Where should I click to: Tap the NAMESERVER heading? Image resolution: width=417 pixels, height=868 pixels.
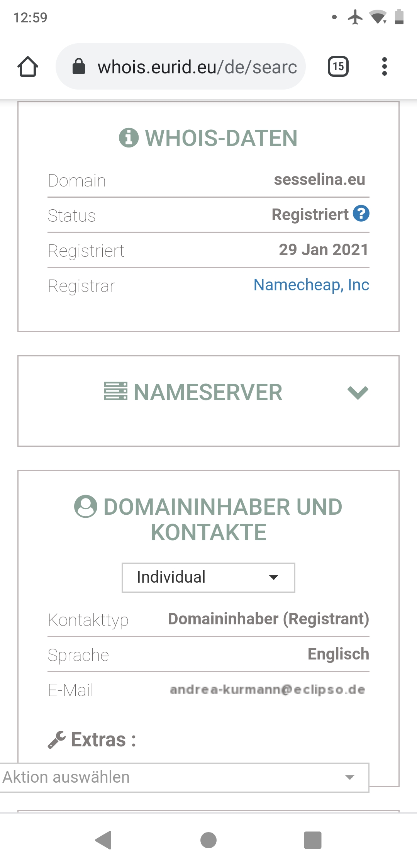[x=208, y=392]
